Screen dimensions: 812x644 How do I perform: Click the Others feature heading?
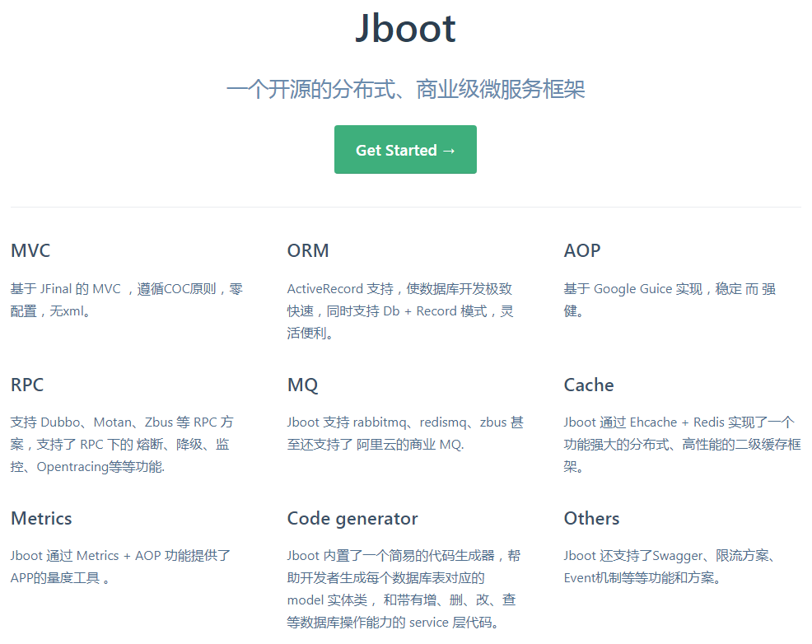pyautogui.click(x=591, y=518)
